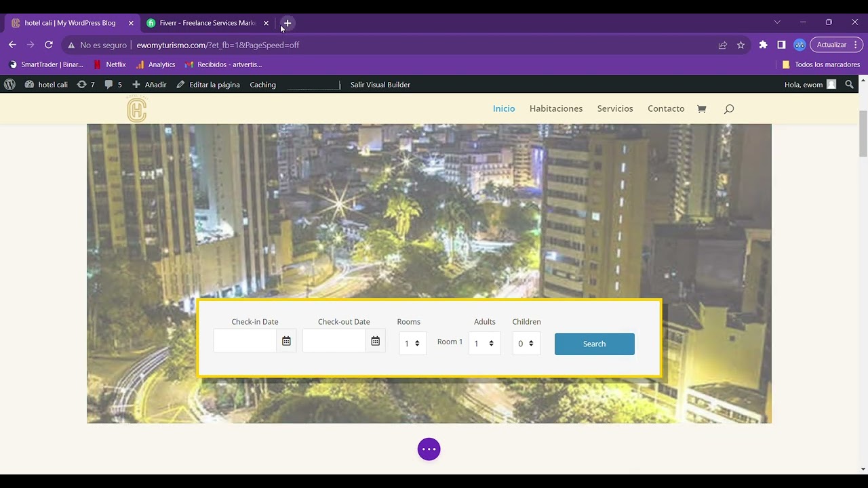Viewport: 868px width, 488px height.
Task: Open the Rooms count dropdown
Action: (x=412, y=344)
